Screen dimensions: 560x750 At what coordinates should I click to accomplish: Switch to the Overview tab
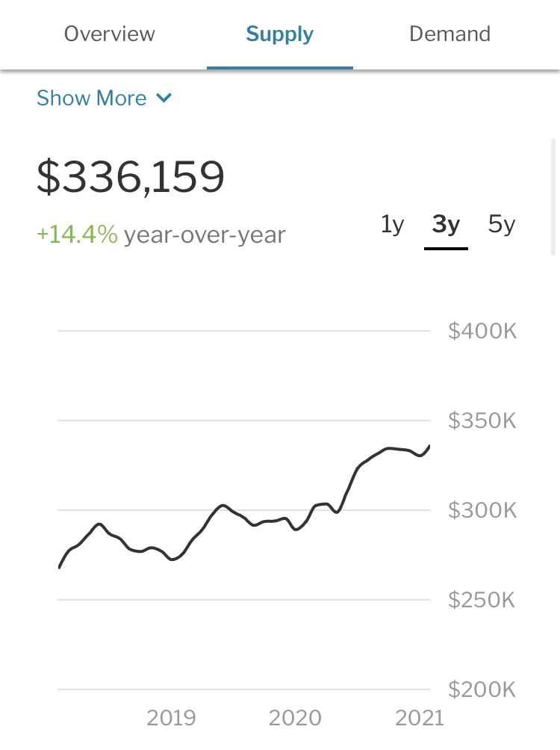pyautogui.click(x=110, y=34)
